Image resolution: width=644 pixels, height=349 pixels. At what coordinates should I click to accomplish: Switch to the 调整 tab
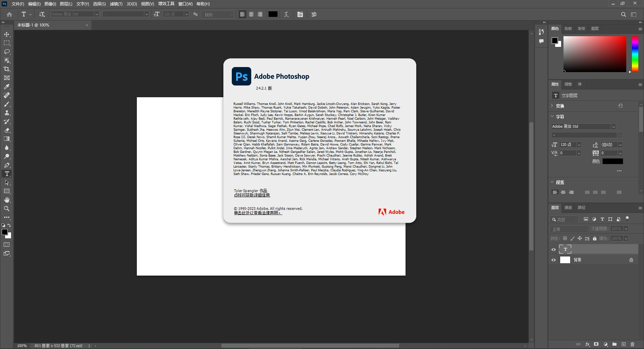point(568,84)
